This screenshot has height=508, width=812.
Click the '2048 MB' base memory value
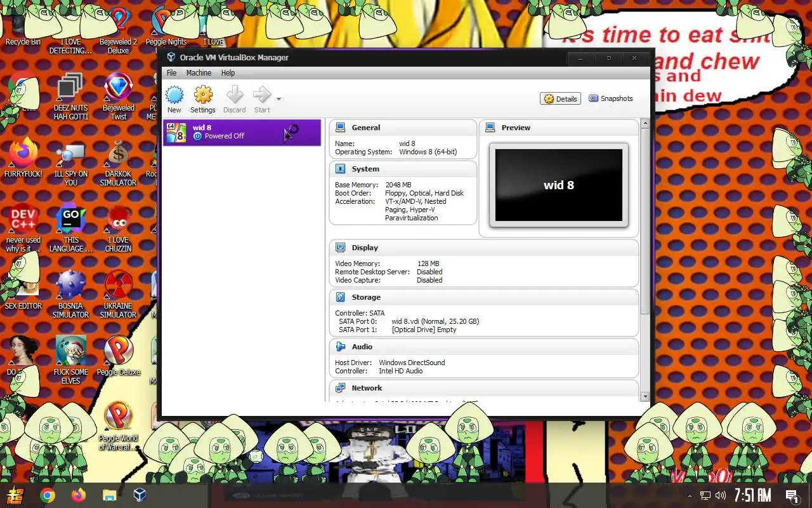pyautogui.click(x=398, y=185)
